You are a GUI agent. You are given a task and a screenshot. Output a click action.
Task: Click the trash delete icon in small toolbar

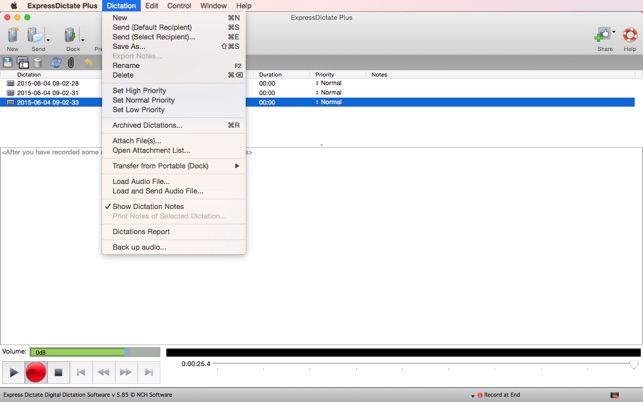[x=38, y=63]
